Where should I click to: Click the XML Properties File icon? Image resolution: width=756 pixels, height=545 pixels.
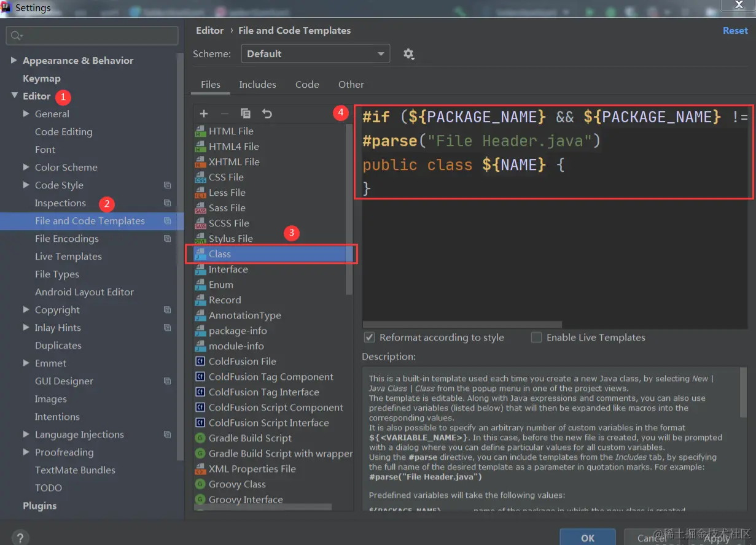[x=200, y=469]
